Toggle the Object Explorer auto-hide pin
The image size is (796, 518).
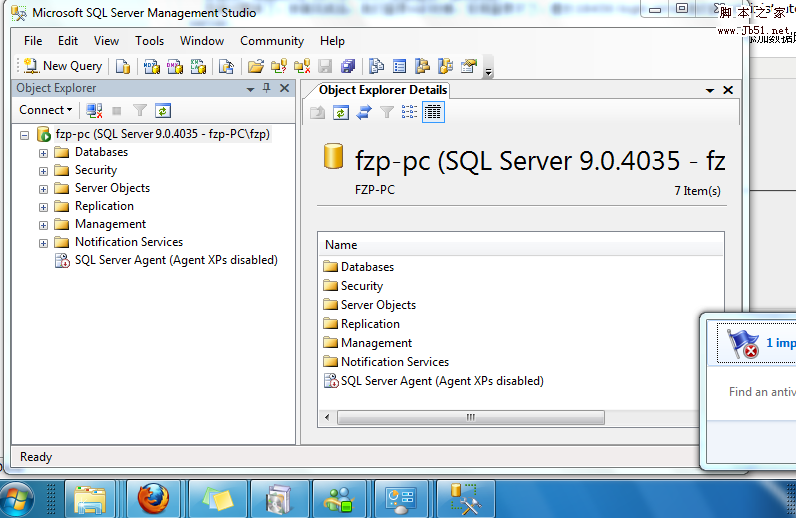[x=267, y=88]
